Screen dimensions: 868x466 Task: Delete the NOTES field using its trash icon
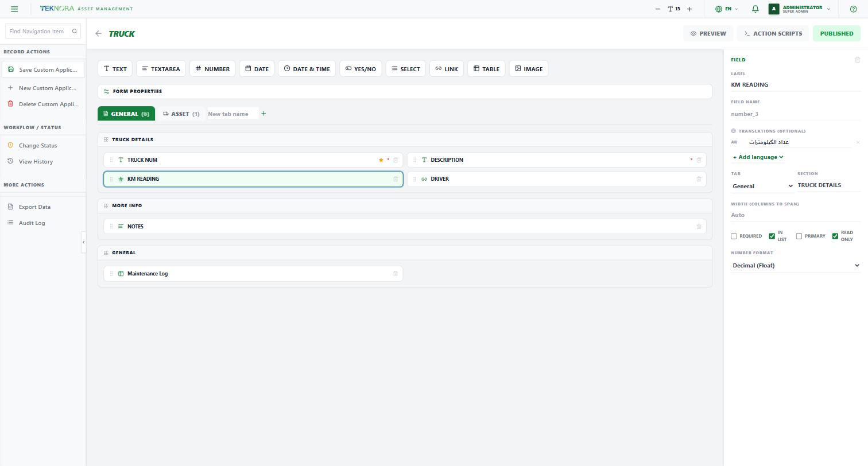pos(699,226)
